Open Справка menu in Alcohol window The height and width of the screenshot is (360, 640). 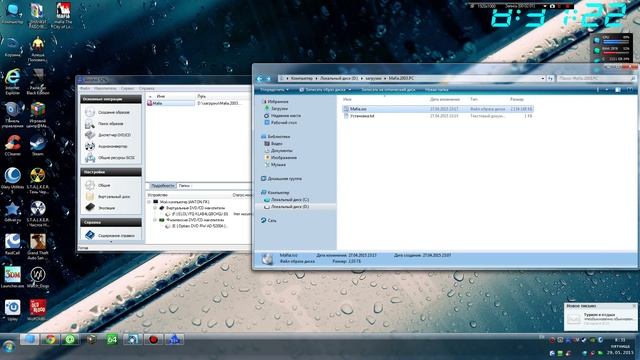147,89
